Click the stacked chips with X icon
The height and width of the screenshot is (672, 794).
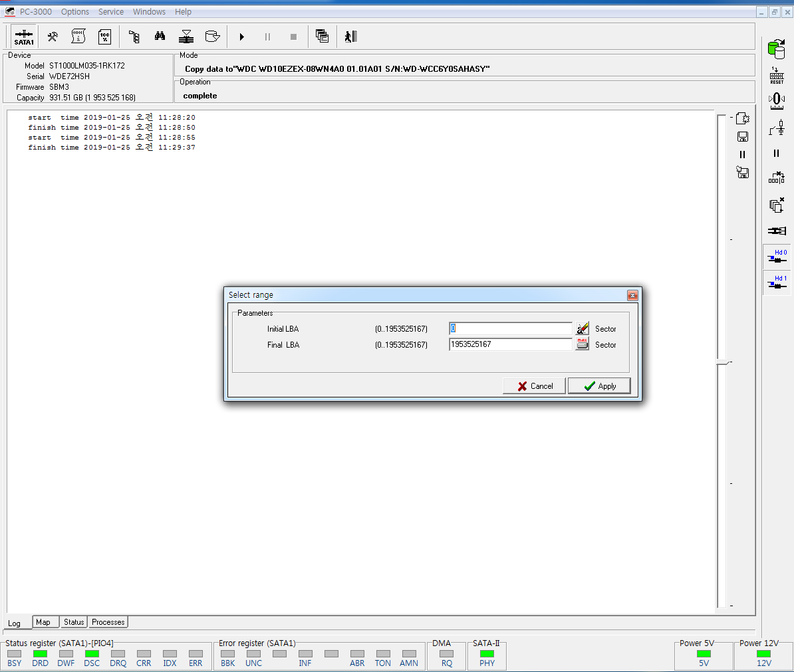coord(777,205)
